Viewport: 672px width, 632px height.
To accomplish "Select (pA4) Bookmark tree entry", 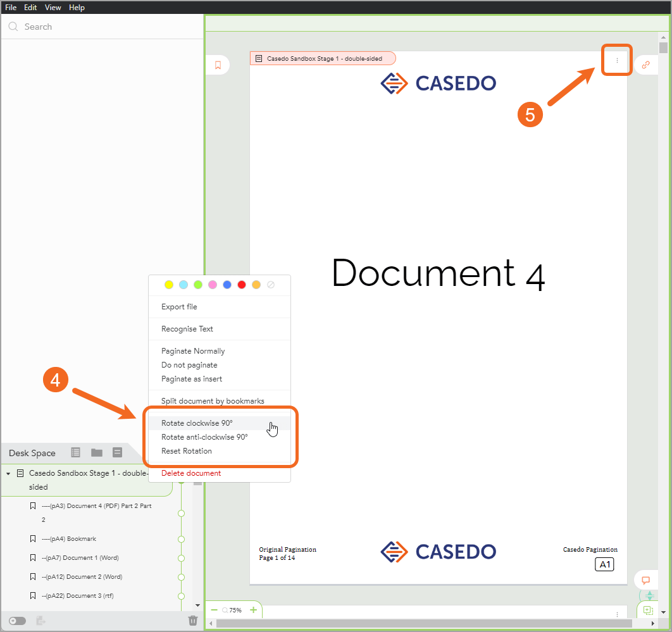I will click(x=68, y=539).
